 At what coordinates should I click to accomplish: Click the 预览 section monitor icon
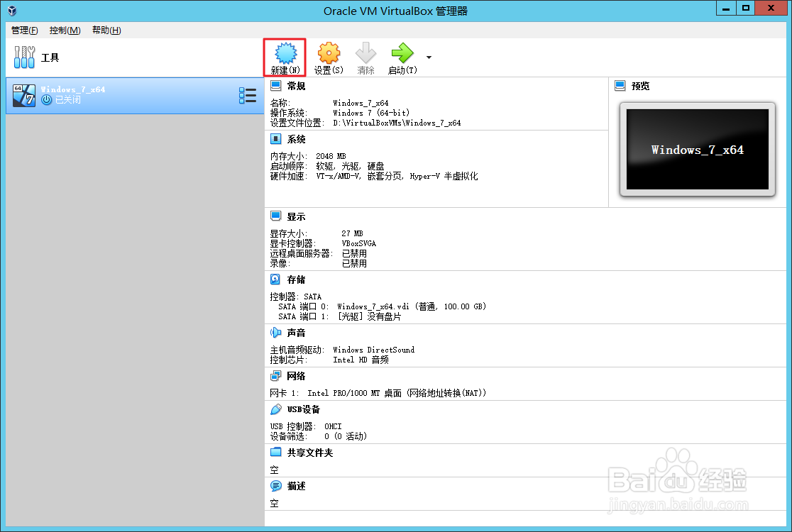[x=620, y=85]
